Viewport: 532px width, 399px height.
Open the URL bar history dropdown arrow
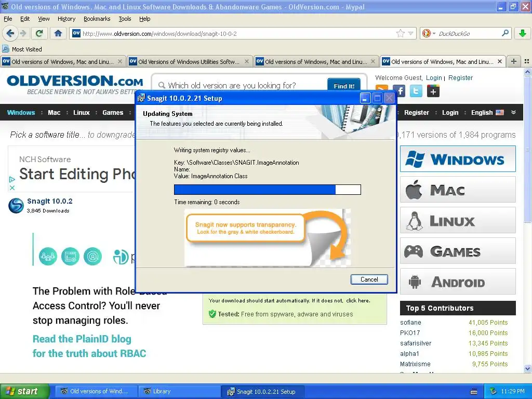tap(410, 33)
